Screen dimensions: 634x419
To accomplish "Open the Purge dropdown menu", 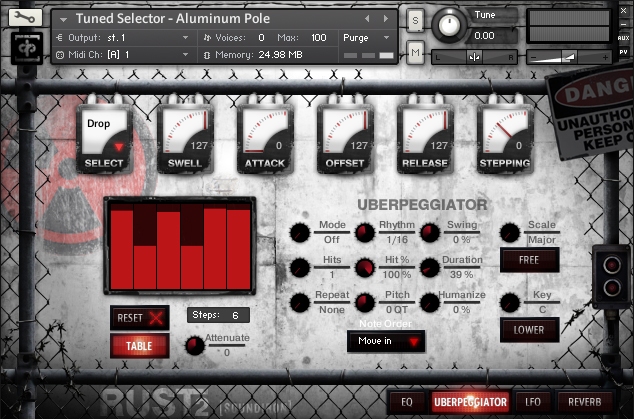I will [x=367, y=38].
